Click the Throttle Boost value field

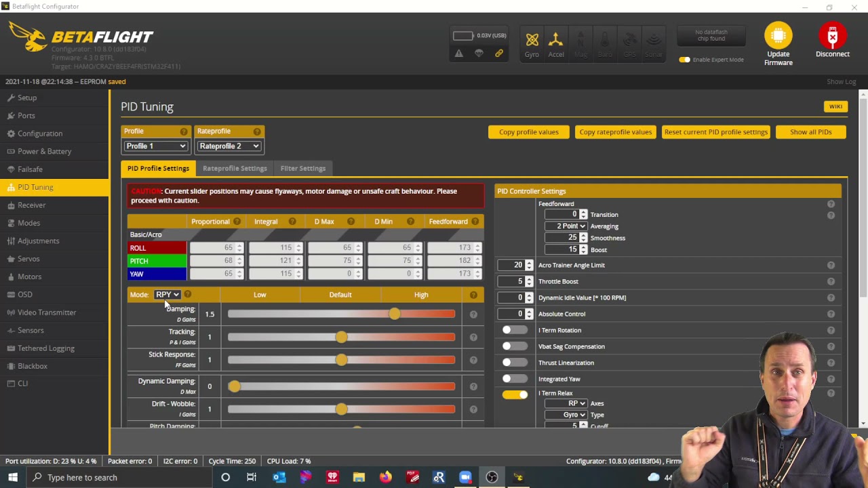[515, 281]
